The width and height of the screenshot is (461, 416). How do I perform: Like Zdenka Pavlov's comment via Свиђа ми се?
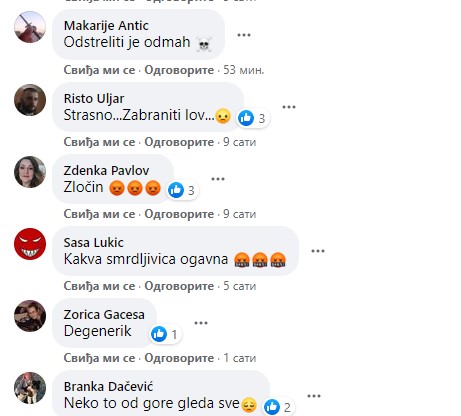(x=99, y=214)
